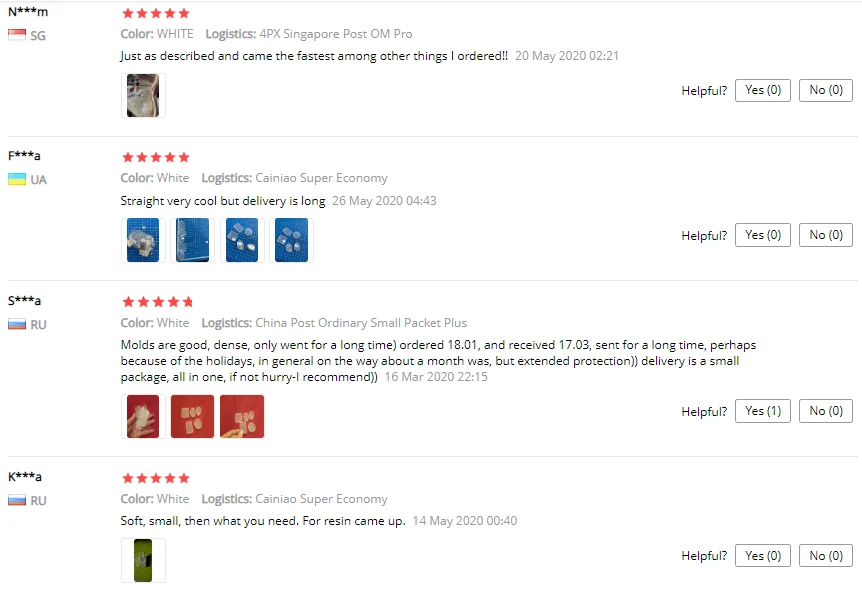
Task: Click the star rating of N***m's review
Action: click(156, 13)
